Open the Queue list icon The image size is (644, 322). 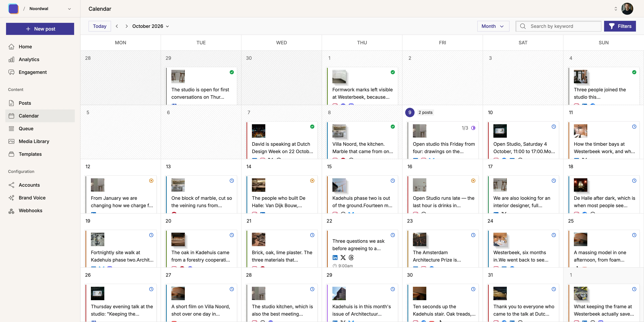click(x=11, y=129)
